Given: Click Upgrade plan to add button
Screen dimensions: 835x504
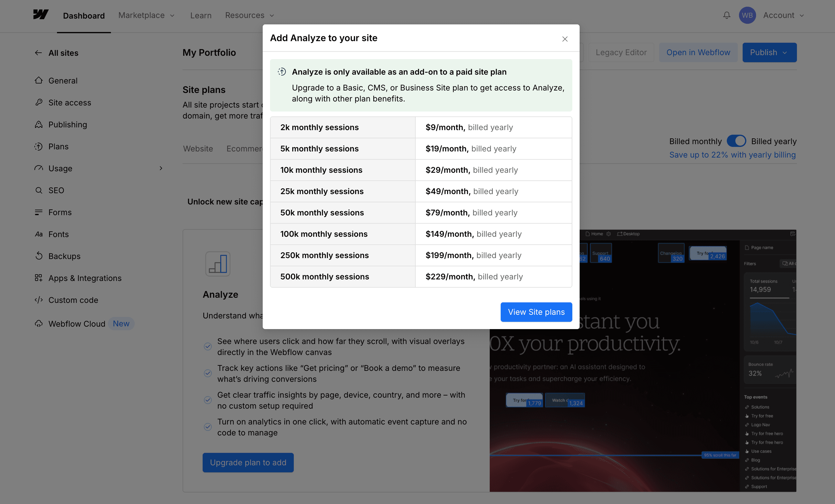Looking at the screenshot, I should point(248,462).
